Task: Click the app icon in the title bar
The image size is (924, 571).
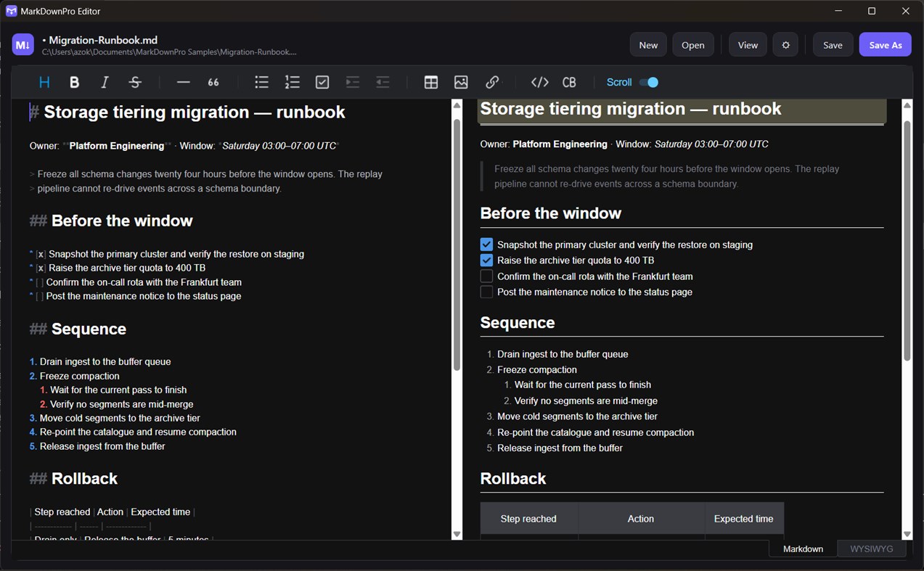Action: click(12, 11)
